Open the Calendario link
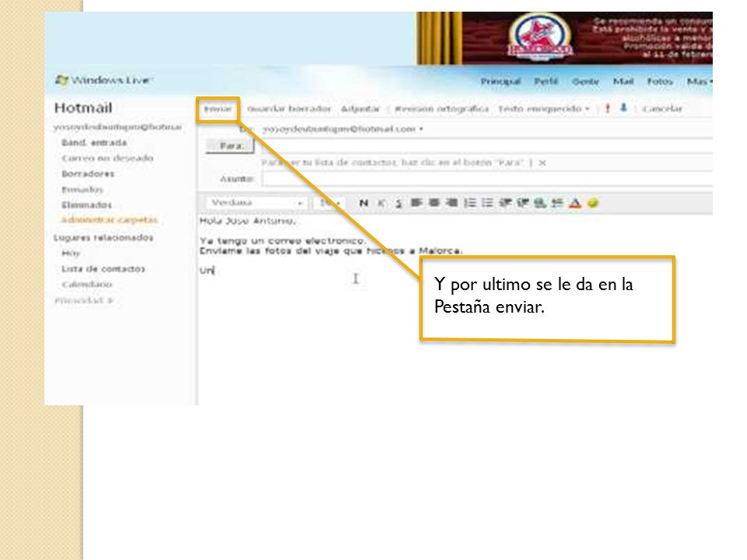The width and height of the screenshot is (747, 560). [86, 285]
